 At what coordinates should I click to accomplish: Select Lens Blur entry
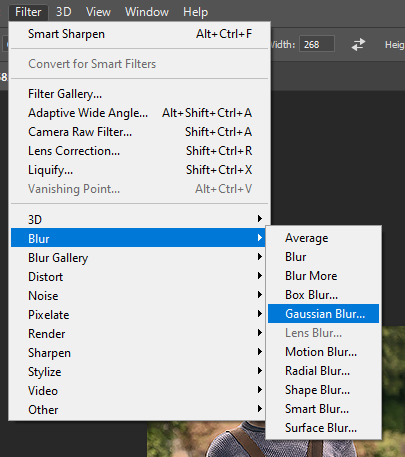(323, 333)
